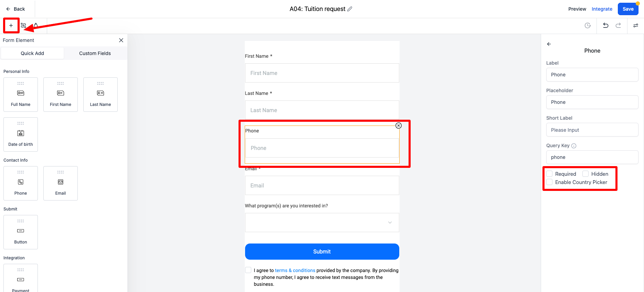Click the redo arrow icon
The height and width of the screenshot is (292, 644).
point(618,25)
